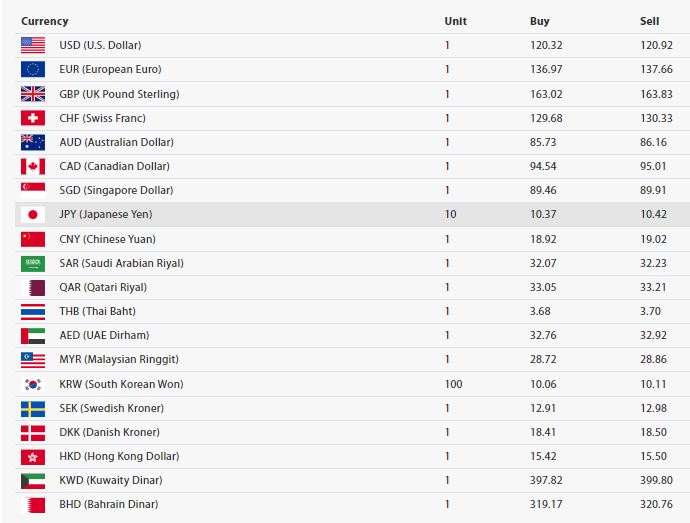690x523 pixels.
Task: Select the Currency column header
Action: [x=44, y=21]
